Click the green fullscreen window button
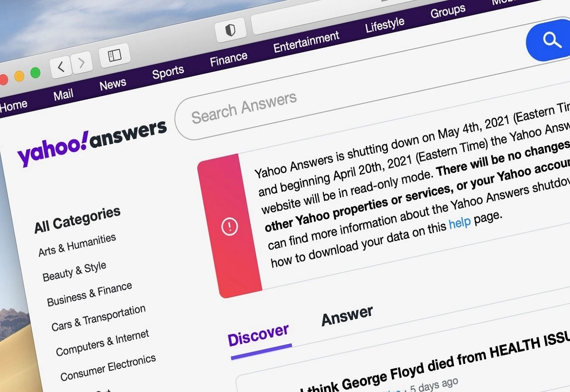570x392 pixels. pyautogui.click(x=35, y=73)
